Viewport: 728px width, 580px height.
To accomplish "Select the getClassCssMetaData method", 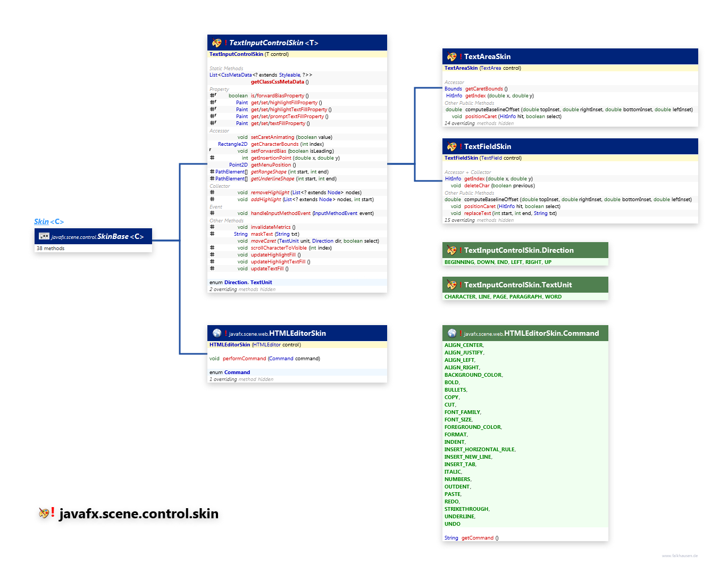I will [277, 82].
